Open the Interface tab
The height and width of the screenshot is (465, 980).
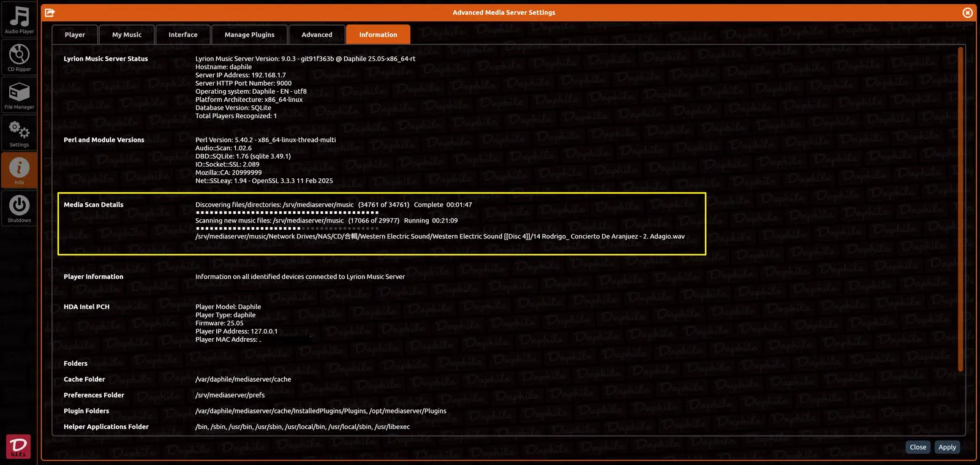pyautogui.click(x=183, y=35)
